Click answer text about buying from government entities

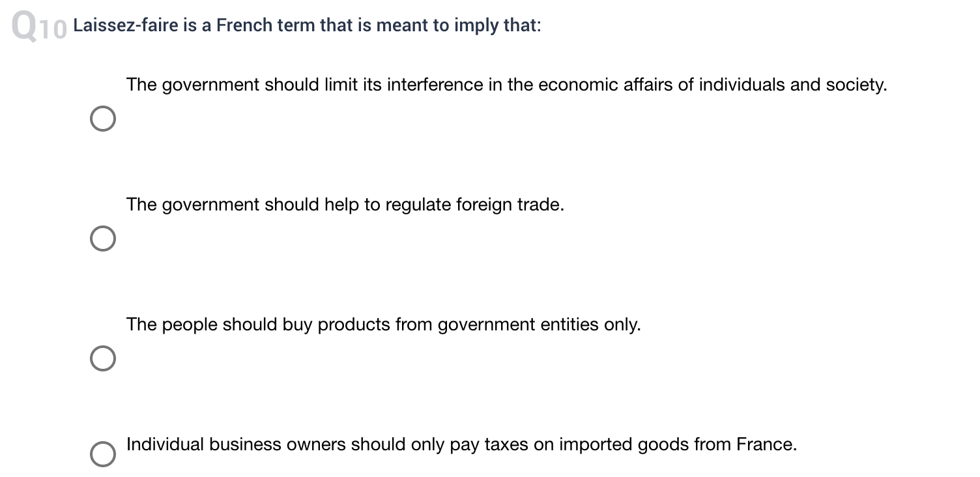(384, 325)
